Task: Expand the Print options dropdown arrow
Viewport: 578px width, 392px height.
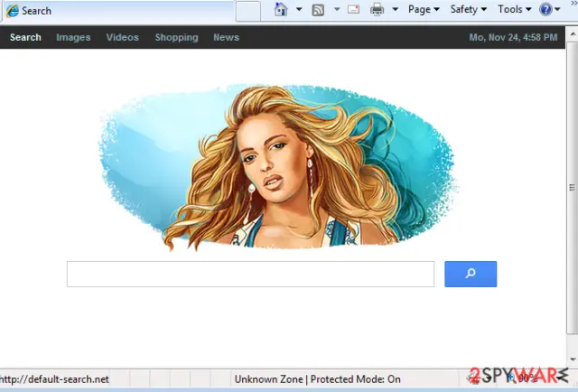Action: (395, 9)
